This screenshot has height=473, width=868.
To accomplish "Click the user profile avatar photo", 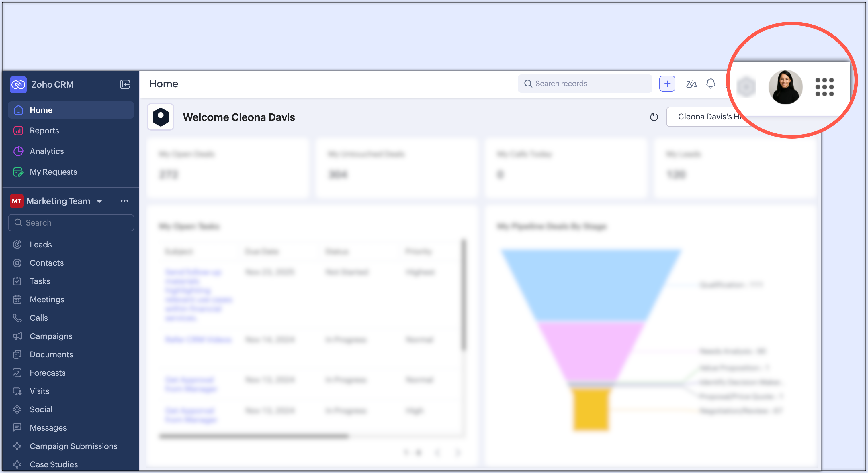I will (785, 87).
